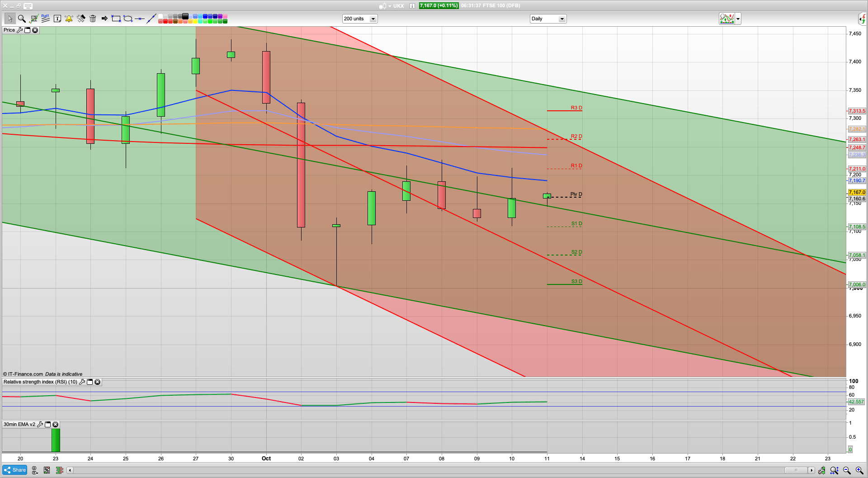Click the 7,313.5 price axis tag

pyautogui.click(x=857, y=111)
